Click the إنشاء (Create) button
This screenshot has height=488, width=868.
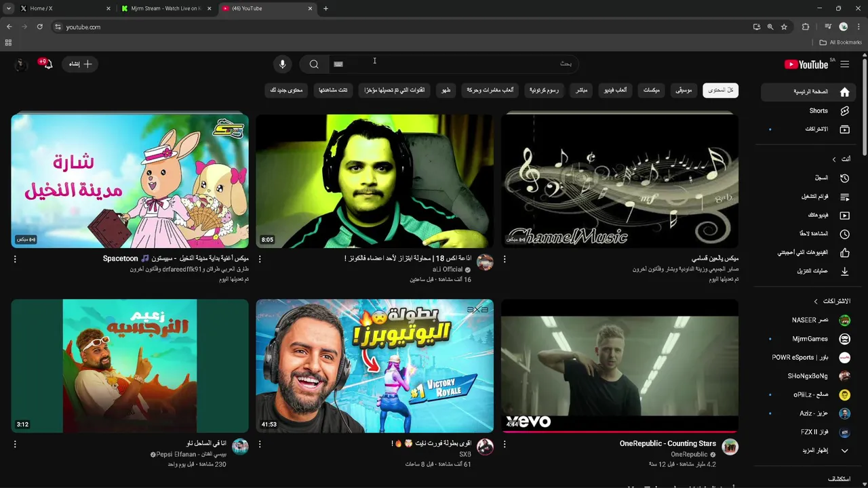tap(80, 64)
